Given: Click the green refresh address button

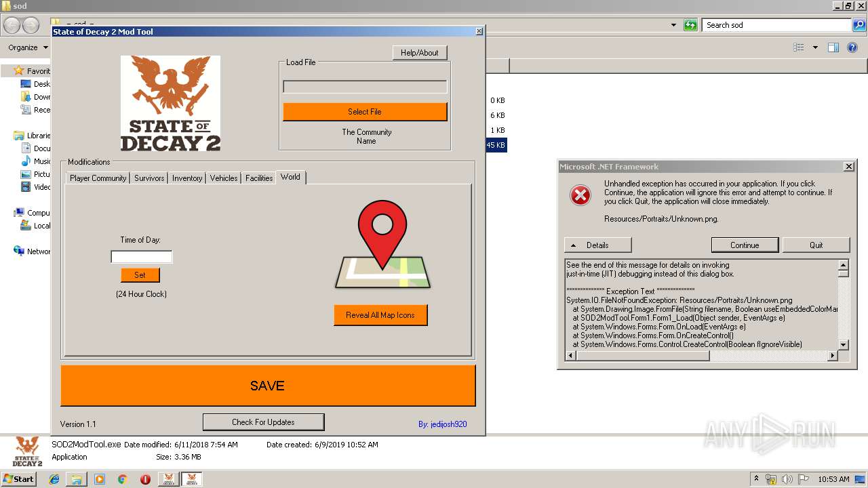Looking at the screenshot, I should pos(690,25).
